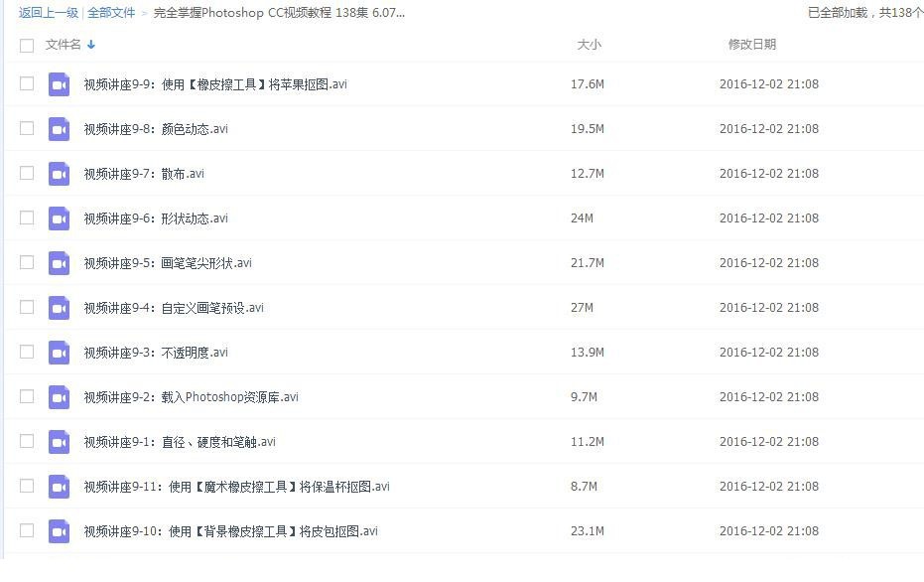The image size is (924, 582).
Task: Click size value 8.7M
Action: click(x=584, y=487)
